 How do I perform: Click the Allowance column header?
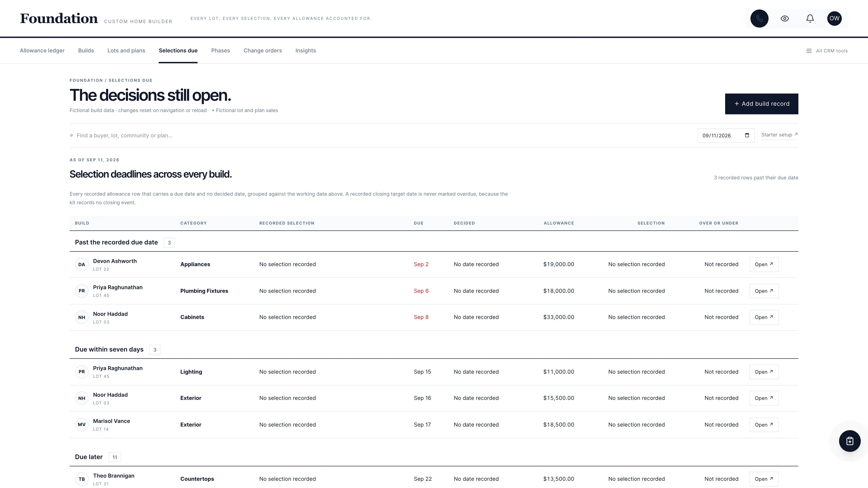pyautogui.click(x=559, y=223)
